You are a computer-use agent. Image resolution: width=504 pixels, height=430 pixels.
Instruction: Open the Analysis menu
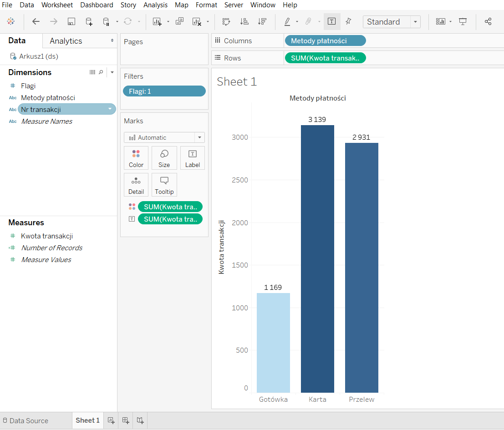155,5
